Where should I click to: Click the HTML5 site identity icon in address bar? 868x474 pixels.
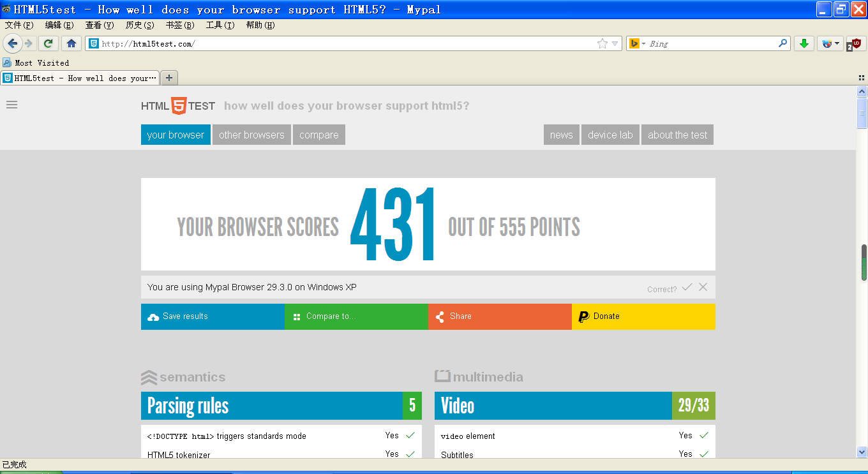point(94,43)
